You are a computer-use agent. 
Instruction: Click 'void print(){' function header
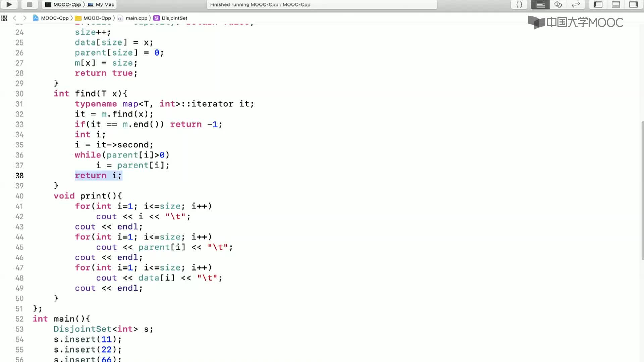[x=88, y=196]
